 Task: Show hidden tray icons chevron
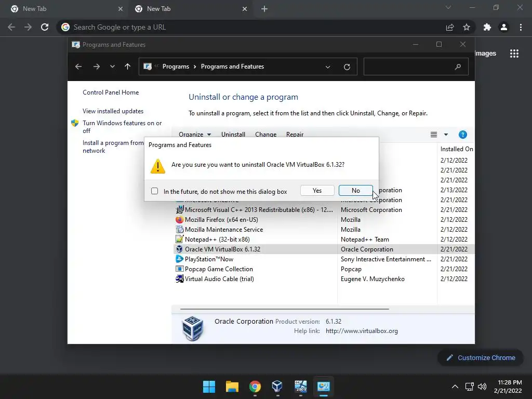(455, 387)
